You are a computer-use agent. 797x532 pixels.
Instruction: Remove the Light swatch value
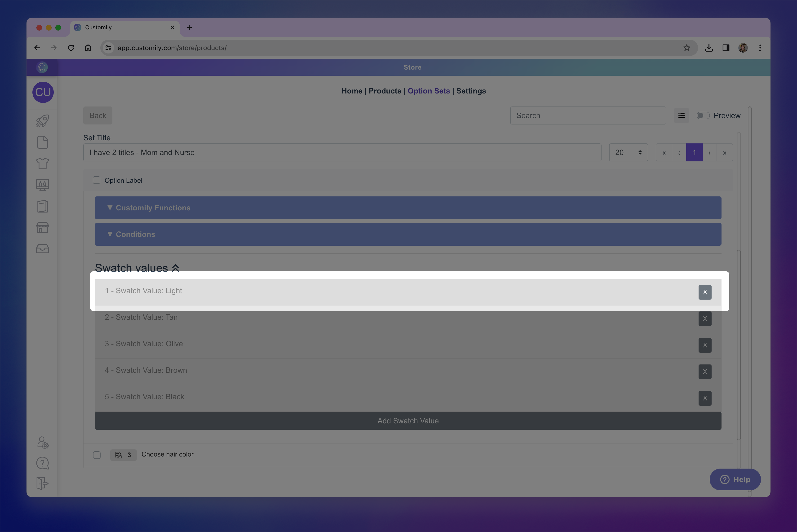705,292
